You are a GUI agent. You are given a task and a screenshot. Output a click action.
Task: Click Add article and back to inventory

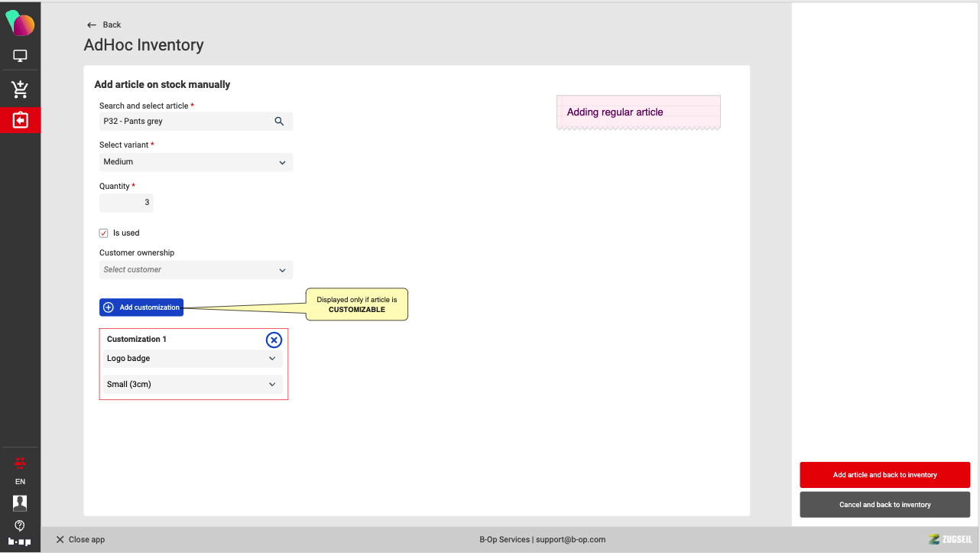coord(884,475)
